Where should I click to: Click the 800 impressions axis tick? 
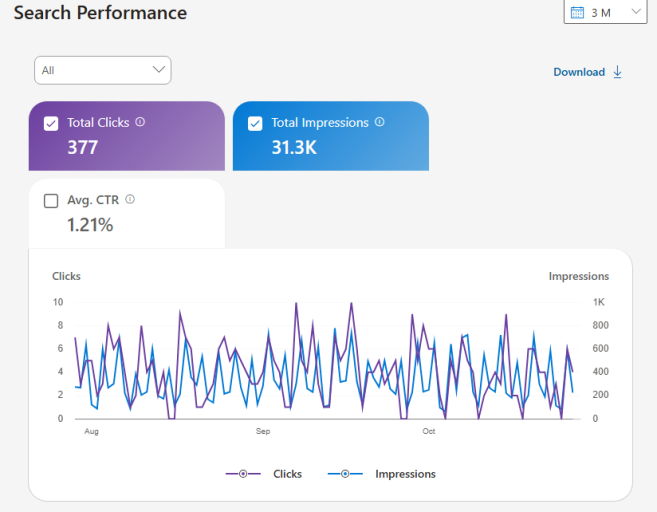[x=600, y=325]
